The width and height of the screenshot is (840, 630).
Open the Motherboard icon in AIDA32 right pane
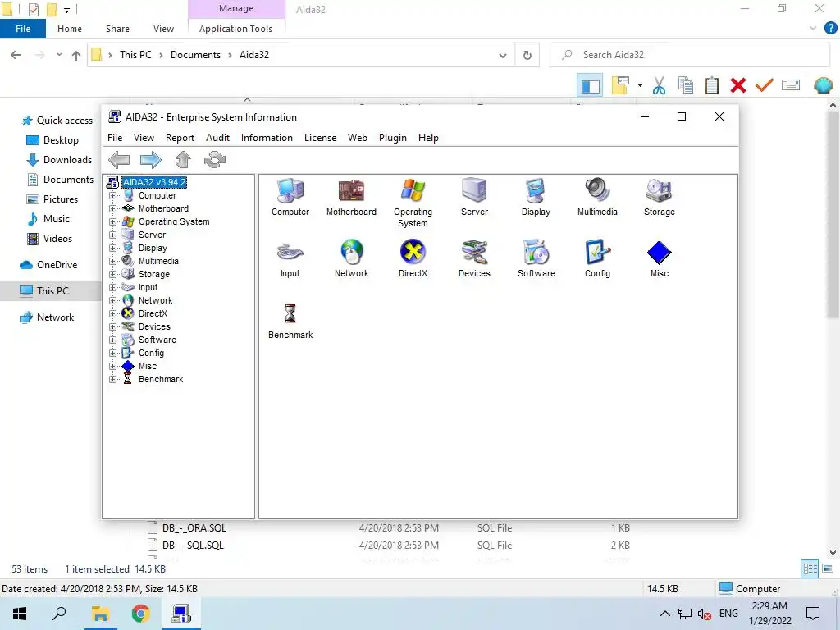351,197
